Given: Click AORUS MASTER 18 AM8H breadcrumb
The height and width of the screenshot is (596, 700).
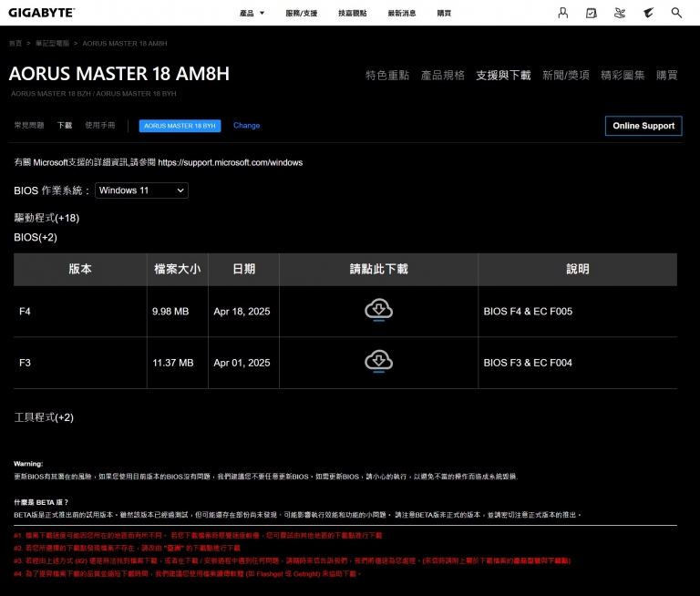Looking at the screenshot, I should point(125,44).
